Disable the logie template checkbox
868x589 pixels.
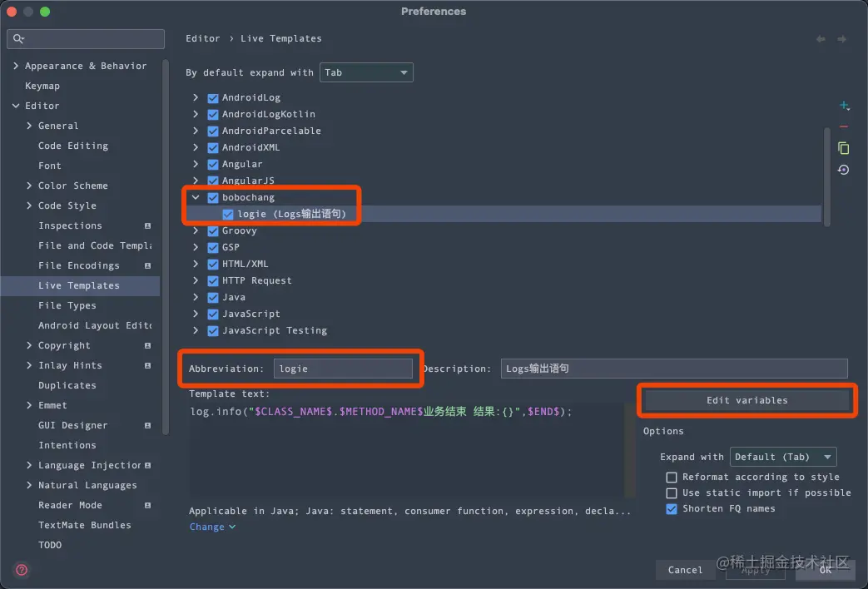coord(227,215)
